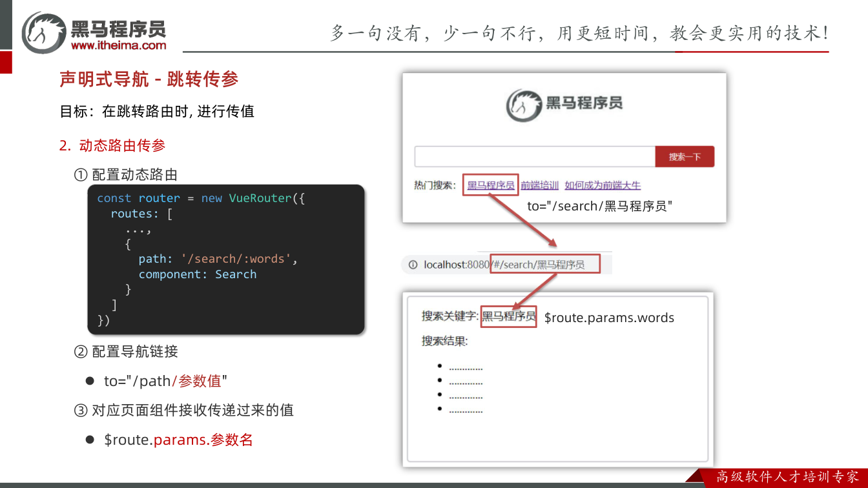Click the "热门搜索:" label

435,185
